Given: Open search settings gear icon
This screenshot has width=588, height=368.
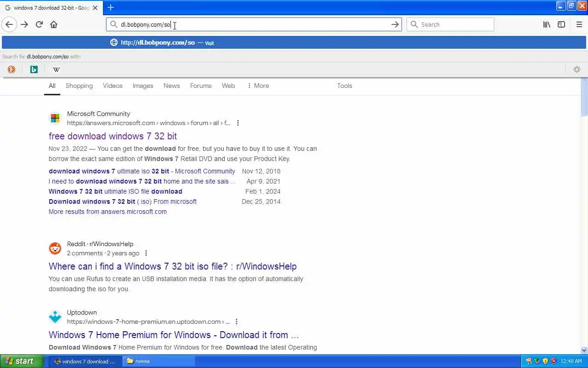Looking at the screenshot, I should point(577,69).
